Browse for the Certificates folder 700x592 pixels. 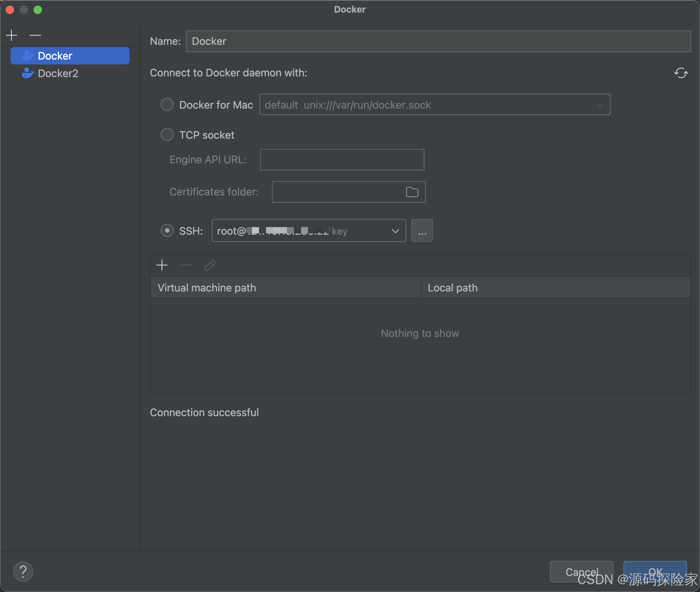tap(412, 192)
